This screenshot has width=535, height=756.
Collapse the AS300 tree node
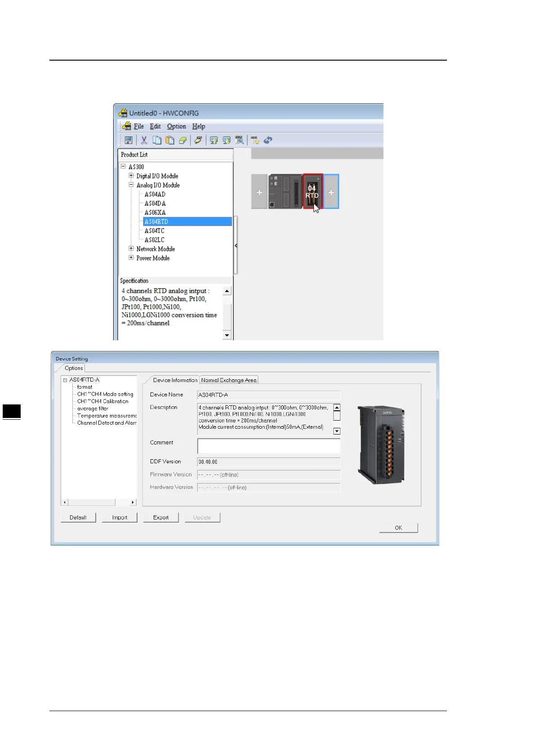[x=123, y=167]
